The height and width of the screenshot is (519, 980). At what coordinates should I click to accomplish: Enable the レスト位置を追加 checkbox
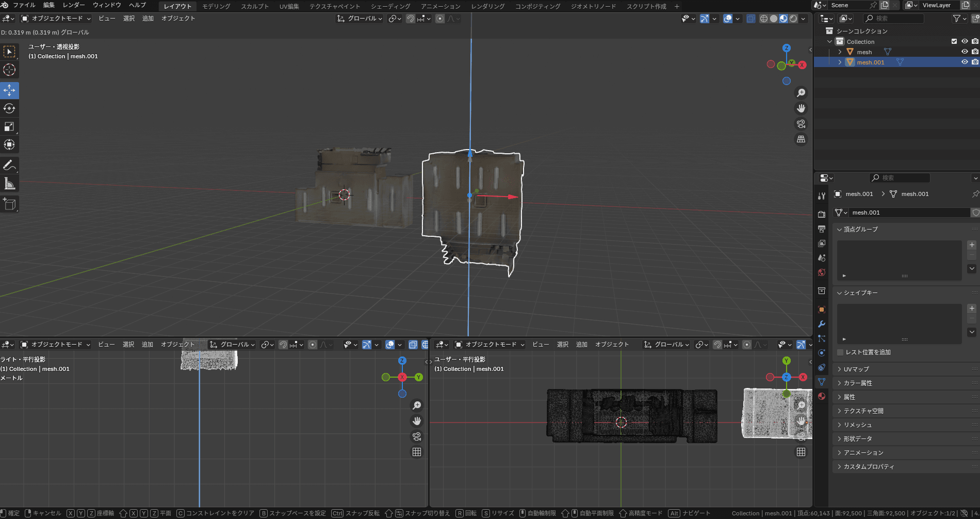840,352
